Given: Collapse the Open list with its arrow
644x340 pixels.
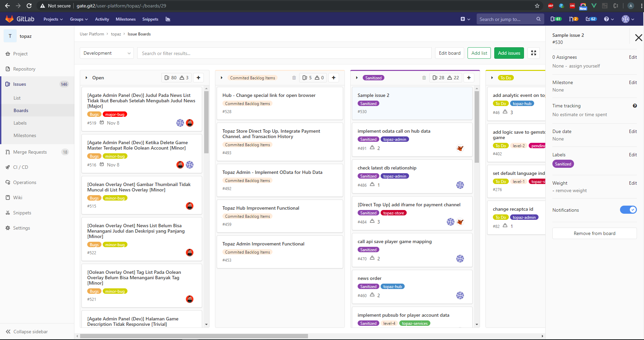Looking at the screenshot, I should point(87,78).
